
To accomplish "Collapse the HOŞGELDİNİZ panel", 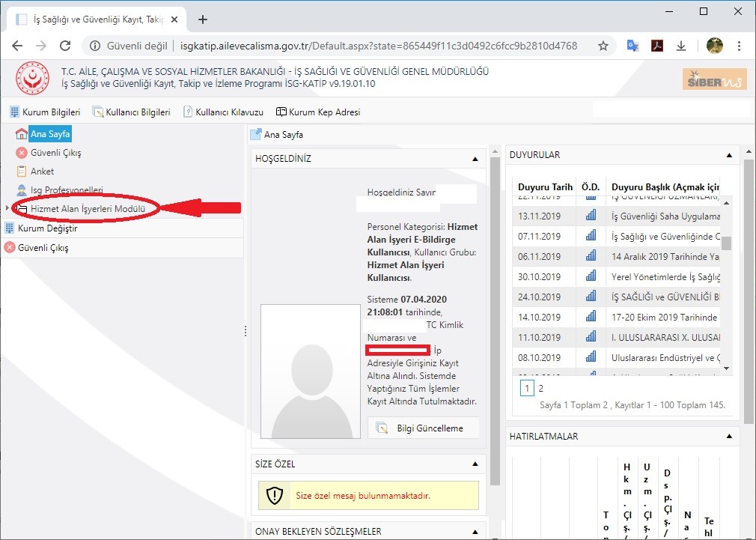I will click(x=475, y=159).
